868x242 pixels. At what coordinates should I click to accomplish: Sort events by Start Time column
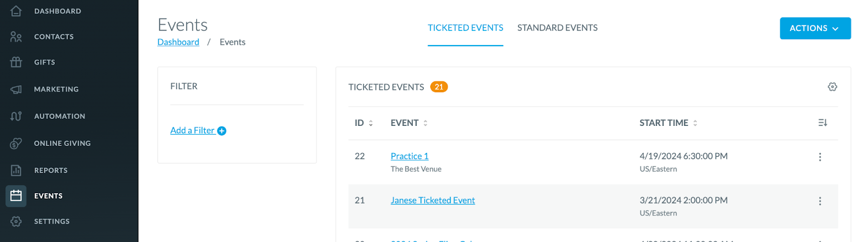coord(668,123)
